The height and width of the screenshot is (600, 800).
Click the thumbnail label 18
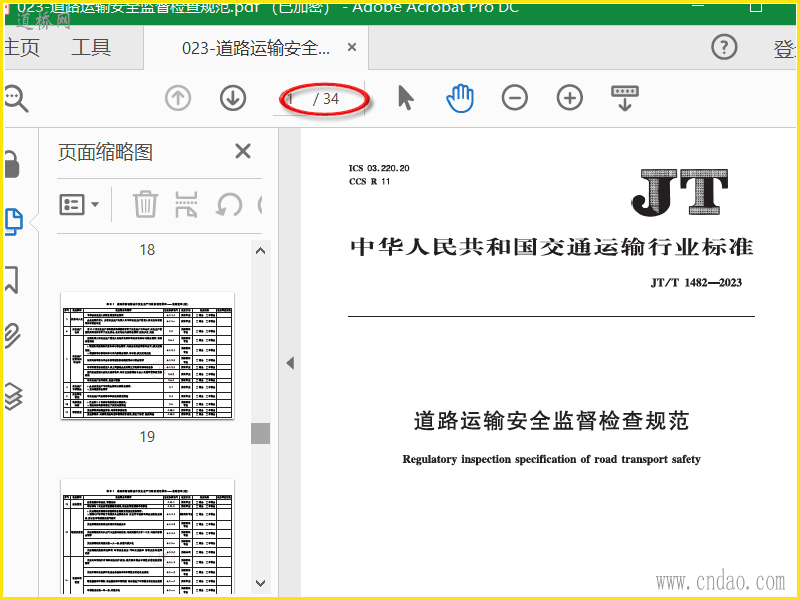pos(147,249)
